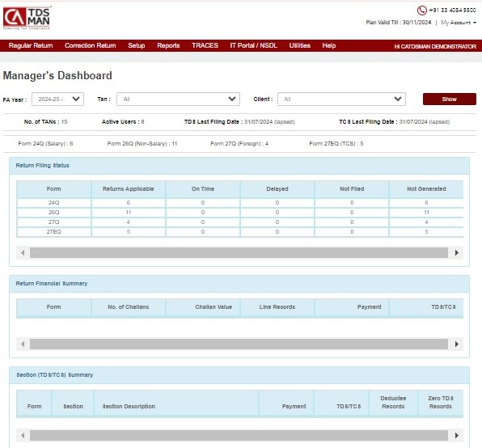482x448 pixels.
Task: Open the FA Year dropdown
Action: [x=57, y=99]
